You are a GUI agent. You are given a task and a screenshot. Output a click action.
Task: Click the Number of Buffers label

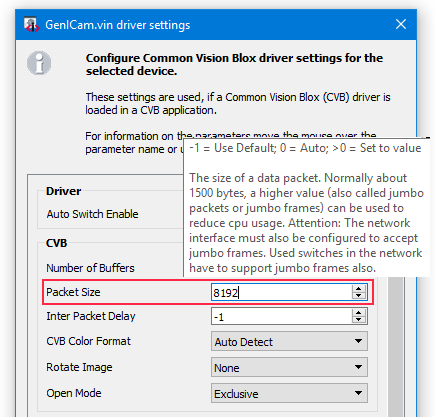point(90,268)
